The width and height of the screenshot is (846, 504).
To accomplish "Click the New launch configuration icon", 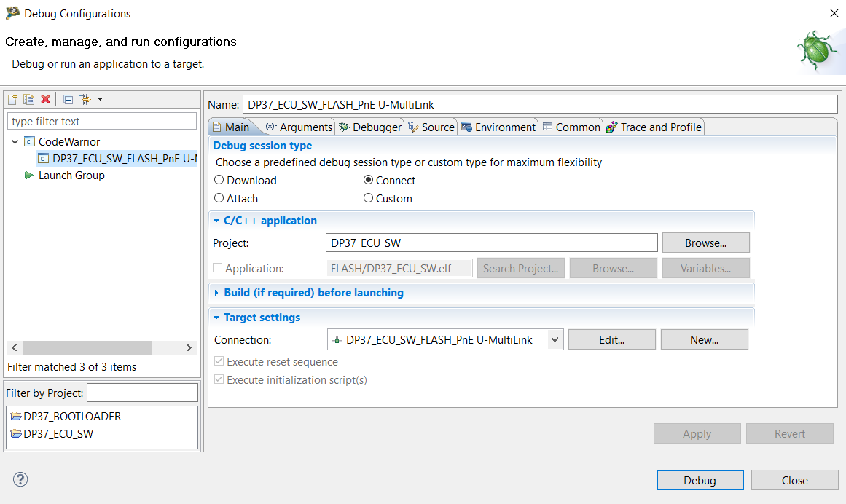I will click(12, 99).
